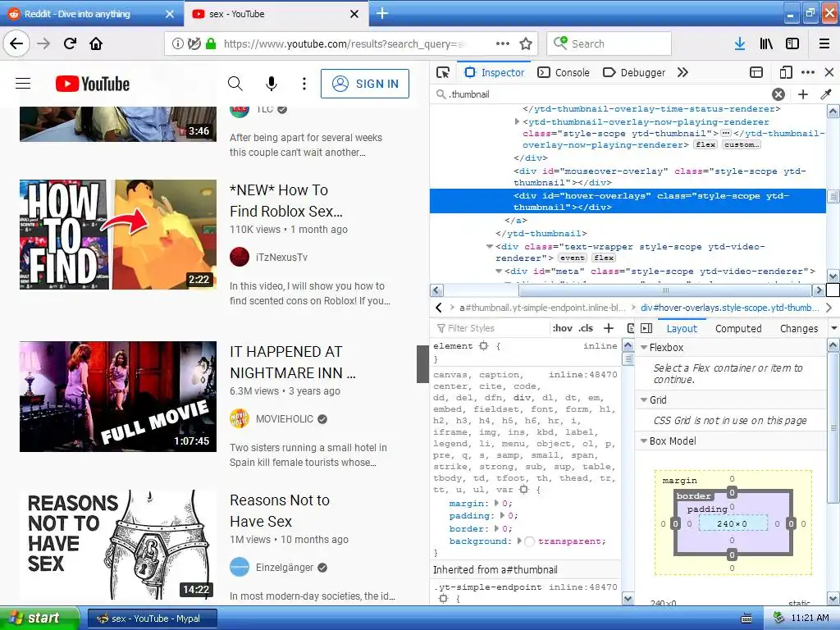Create a new node with plus icon
The image size is (840, 630).
[803, 94]
